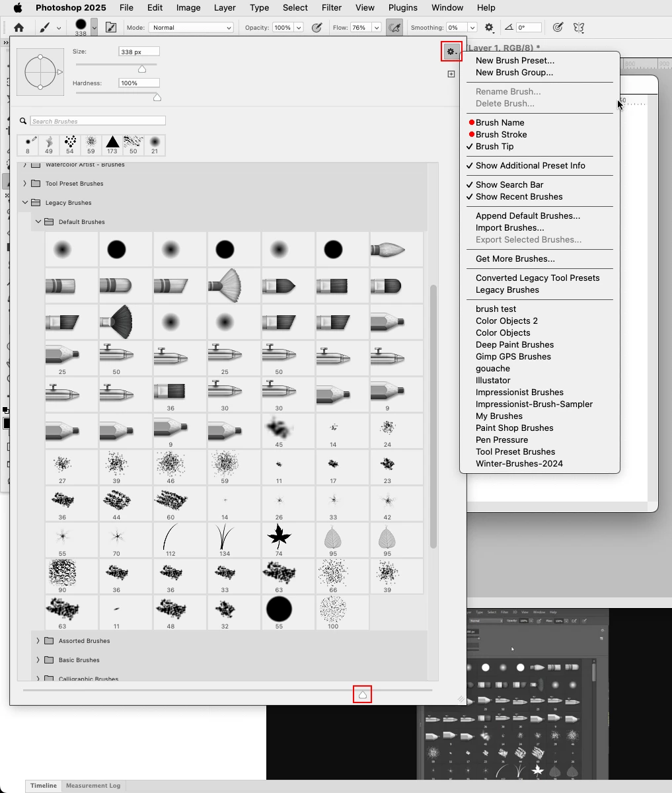Open the Flow value dropdown arrow
This screenshot has height=793, width=672.
376,28
